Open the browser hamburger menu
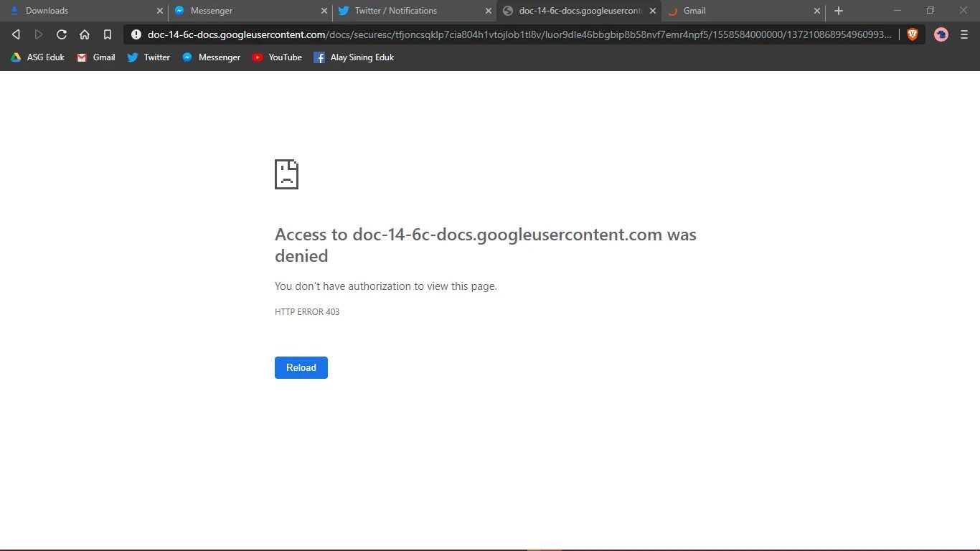The image size is (980, 551). pyautogui.click(x=964, y=34)
